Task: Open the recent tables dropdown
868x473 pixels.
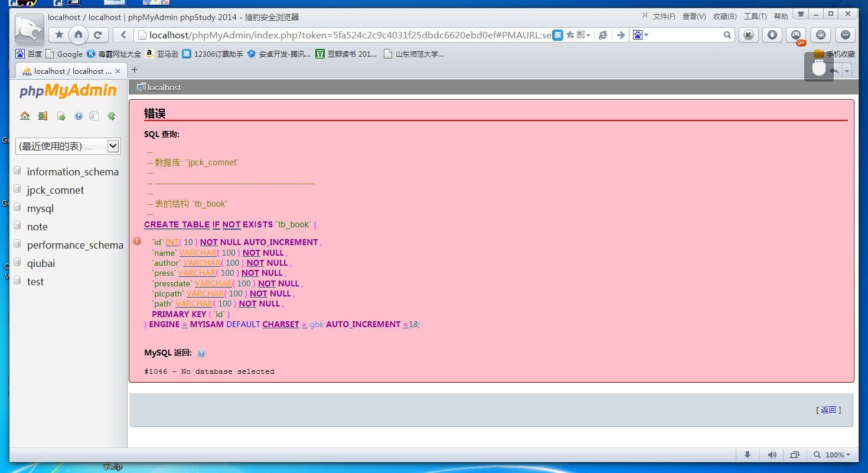Action: tap(68, 146)
